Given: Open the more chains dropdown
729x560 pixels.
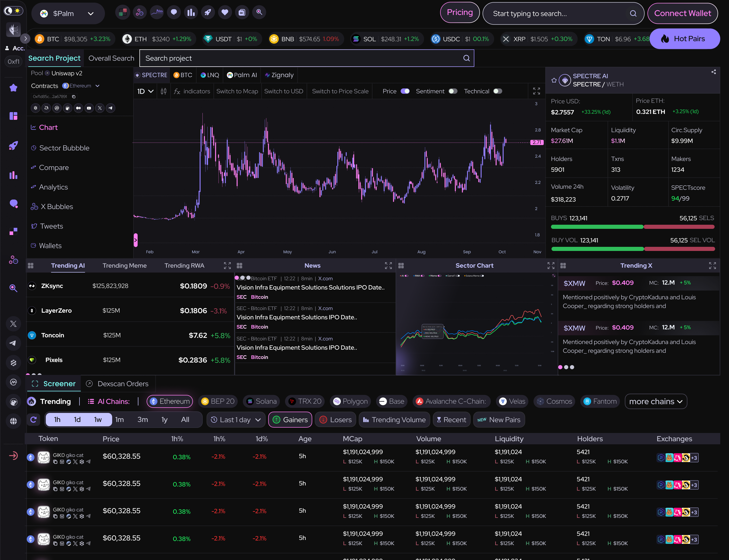Looking at the screenshot, I should coord(656,402).
